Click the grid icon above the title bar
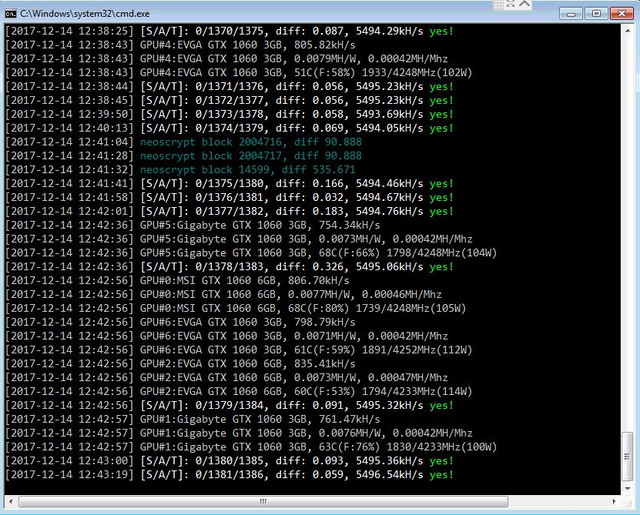This screenshot has height=515, width=640. point(499,4)
